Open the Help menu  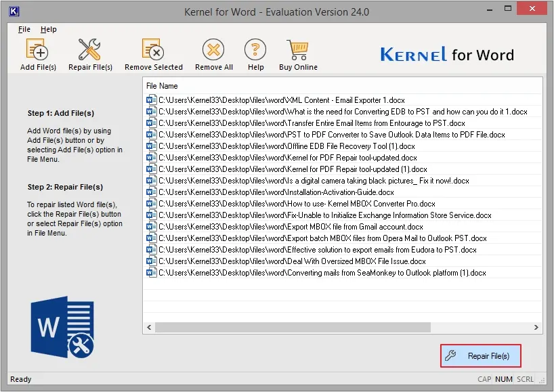pos(48,29)
